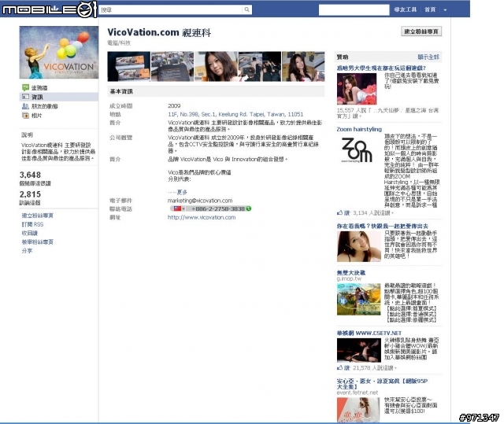Open the Zoom hairstyling ad title
Viewport: 504px width, 424px height.
[359, 129]
